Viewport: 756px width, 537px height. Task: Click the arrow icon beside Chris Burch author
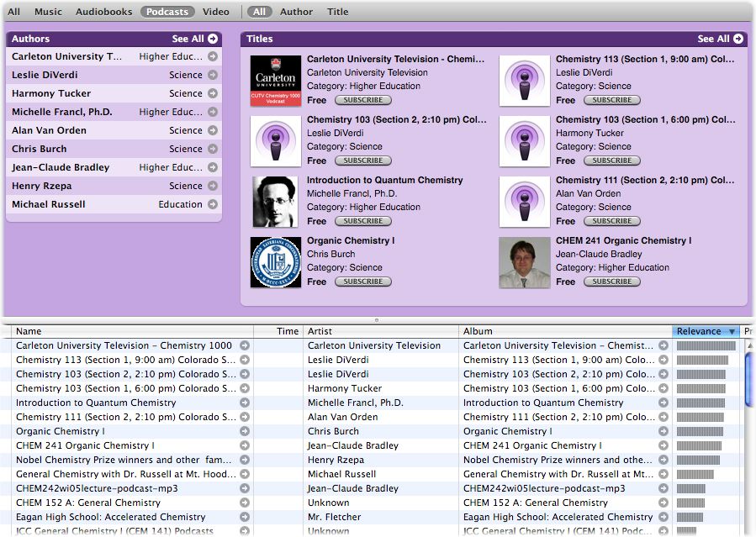(213, 149)
